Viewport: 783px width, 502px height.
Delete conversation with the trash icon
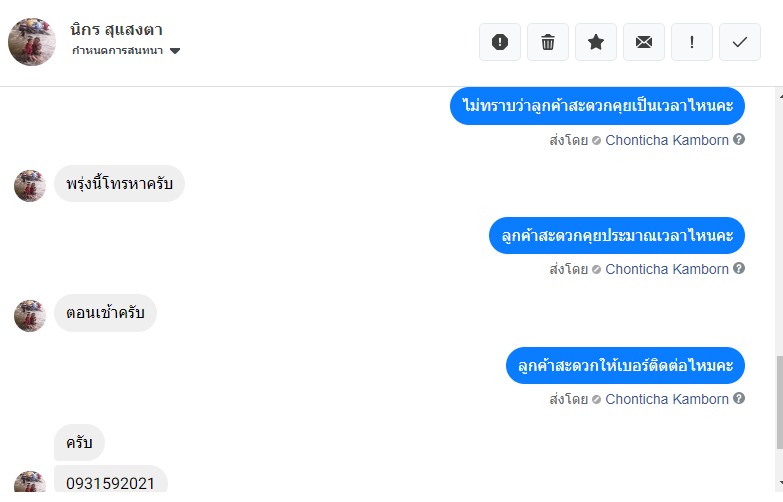[548, 42]
